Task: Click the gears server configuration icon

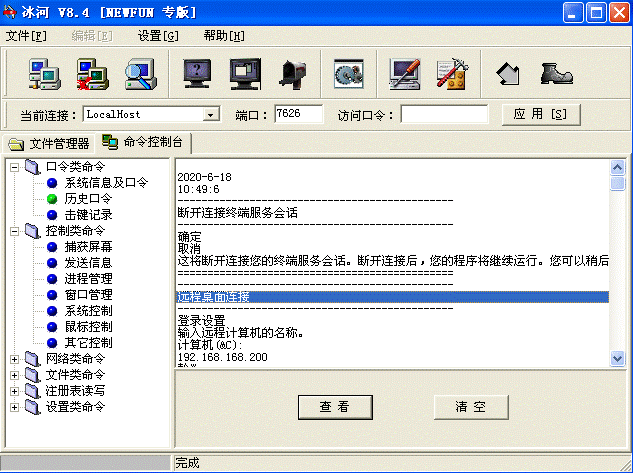Action: click(349, 74)
